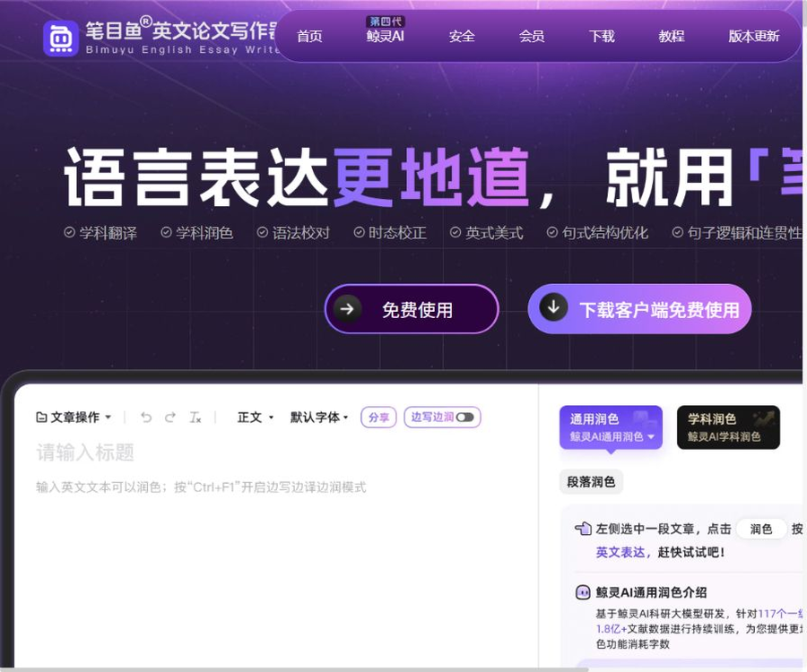Click the folder icon beside 文章操作
Screen dimensions: 807x672
click(x=41, y=417)
